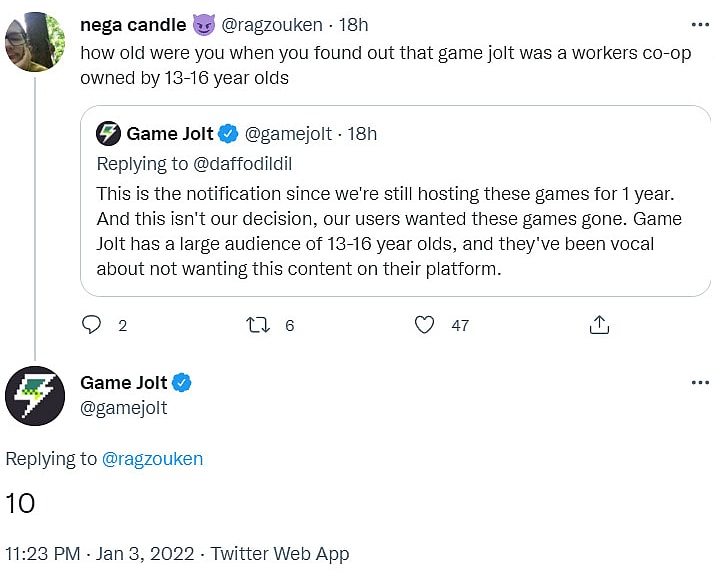Click verified badge beside Game Jolt name
The image size is (715, 571).
pos(182,383)
